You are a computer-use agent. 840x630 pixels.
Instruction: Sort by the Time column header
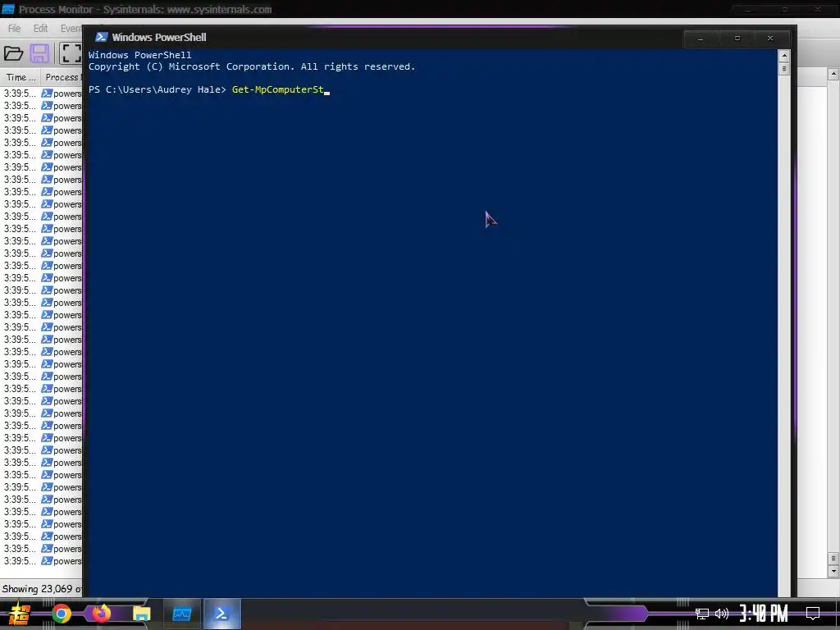click(x=21, y=77)
